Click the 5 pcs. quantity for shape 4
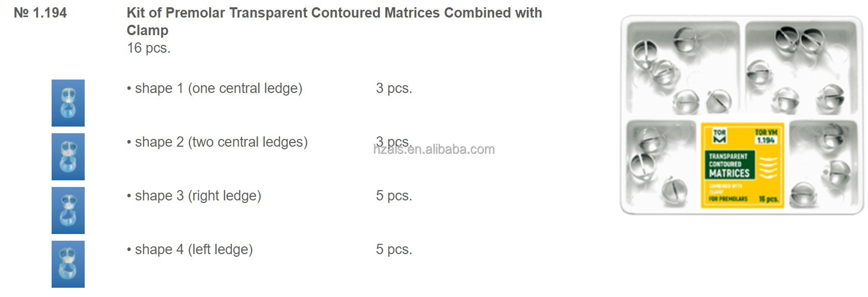The image size is (868, 297). point(394,249)
